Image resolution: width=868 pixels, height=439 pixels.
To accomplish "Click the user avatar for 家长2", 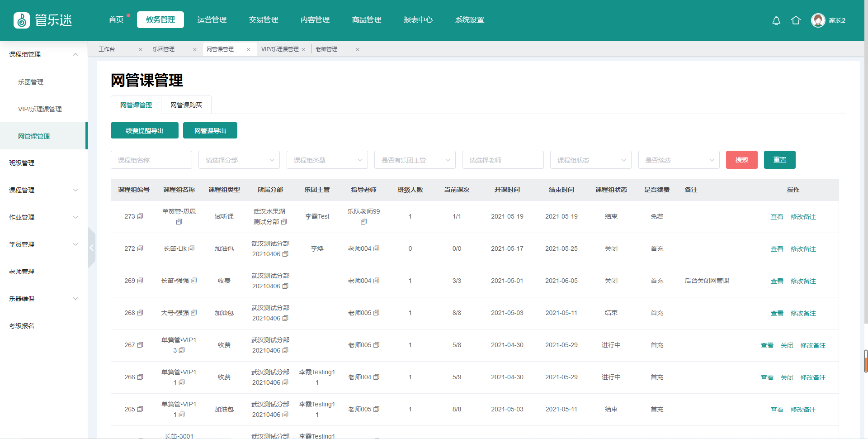I will pyautogui.click(x=818, y=20).
